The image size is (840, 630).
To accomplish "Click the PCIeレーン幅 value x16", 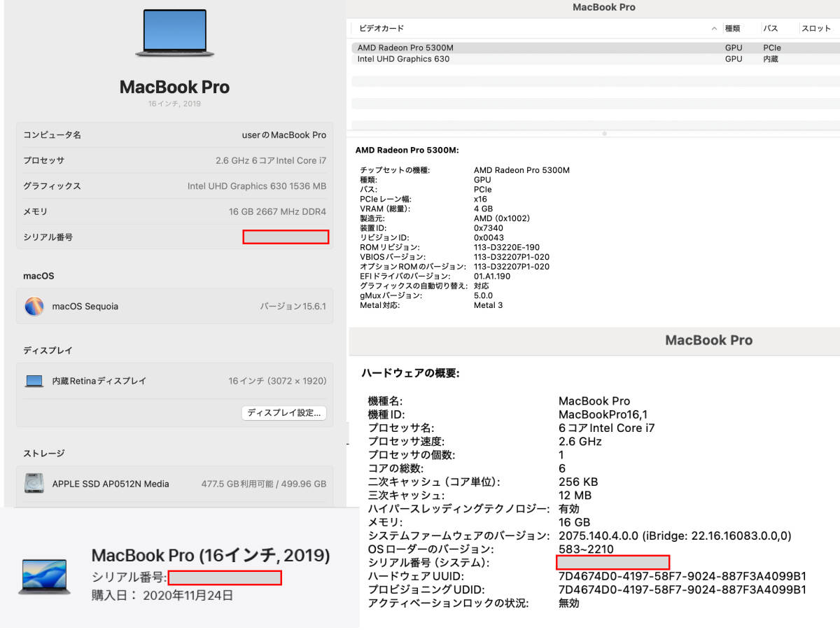I will tap(480, 199).
